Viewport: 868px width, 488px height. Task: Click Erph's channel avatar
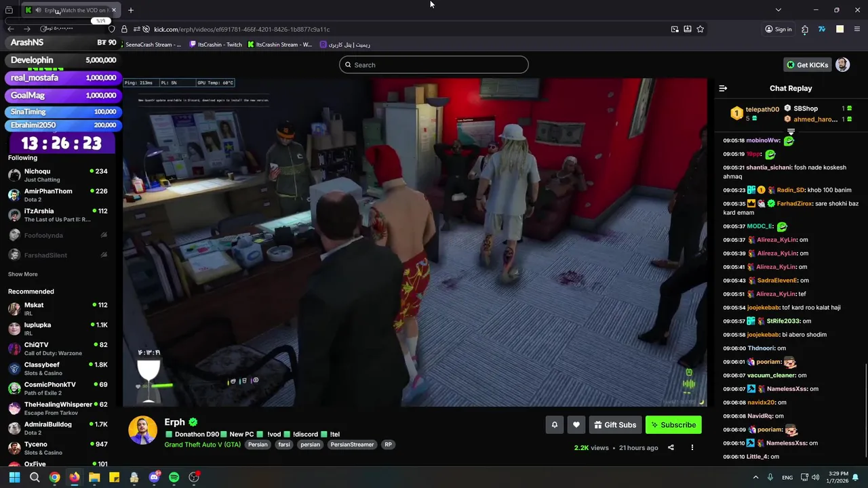[143, 430]
